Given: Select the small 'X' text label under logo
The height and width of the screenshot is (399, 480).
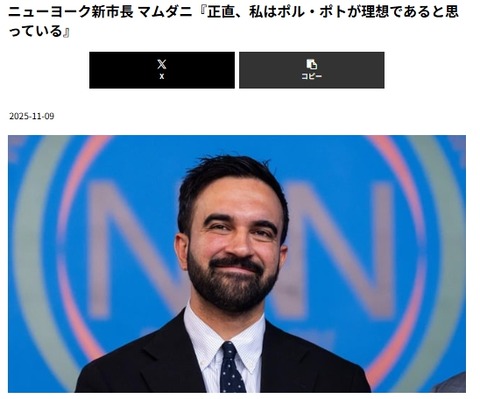Looking at the screenshot, I should [x=162, y=76].
